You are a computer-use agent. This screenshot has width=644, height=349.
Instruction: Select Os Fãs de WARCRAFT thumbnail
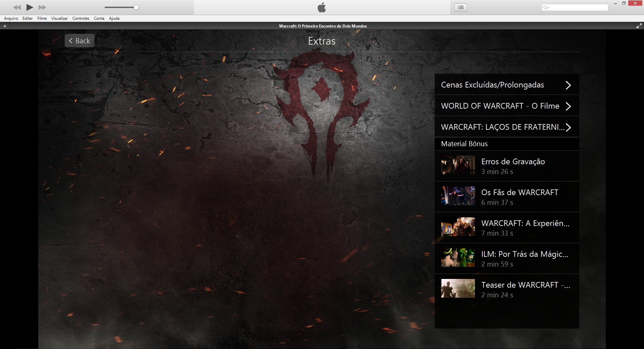[458, 196]
